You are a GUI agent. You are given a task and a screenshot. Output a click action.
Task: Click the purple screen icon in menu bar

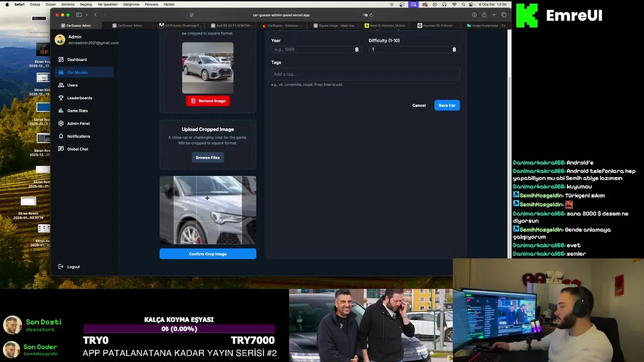point(414,5)
